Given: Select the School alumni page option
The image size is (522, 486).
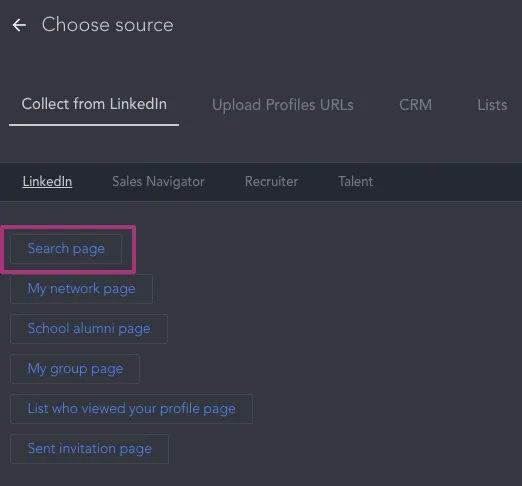Looking at the screenshot, I should click(89, 329).
